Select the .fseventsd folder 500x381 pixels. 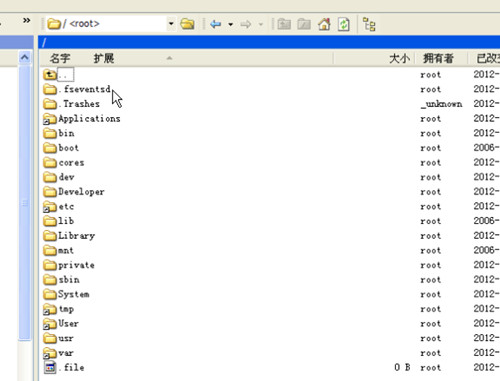77,89
